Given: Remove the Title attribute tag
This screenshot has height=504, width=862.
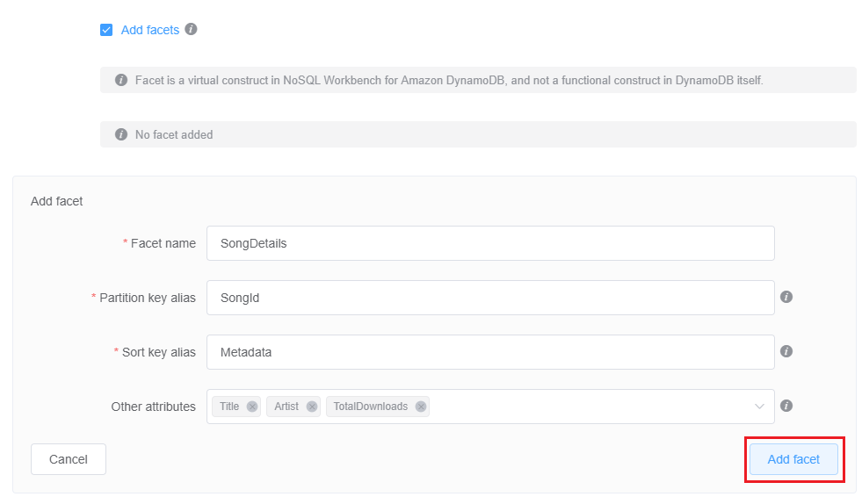Looking at the screenshot, I should coord(252,407).
